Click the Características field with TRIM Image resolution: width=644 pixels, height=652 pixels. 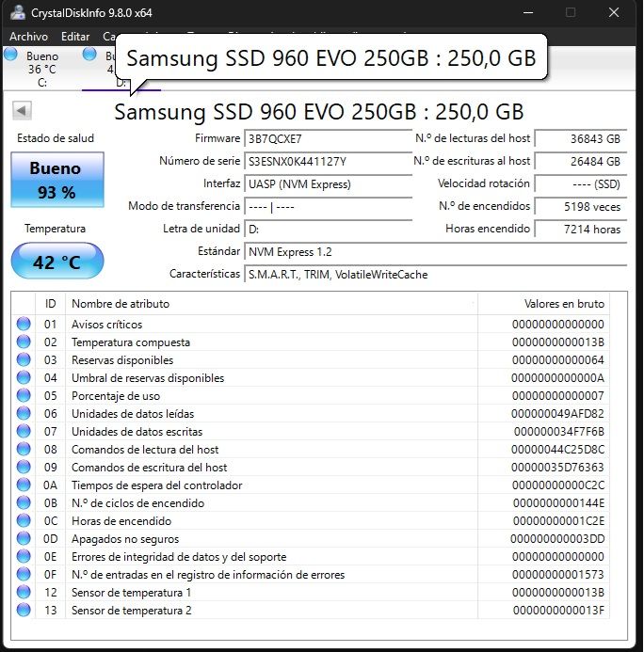point(435,274)
